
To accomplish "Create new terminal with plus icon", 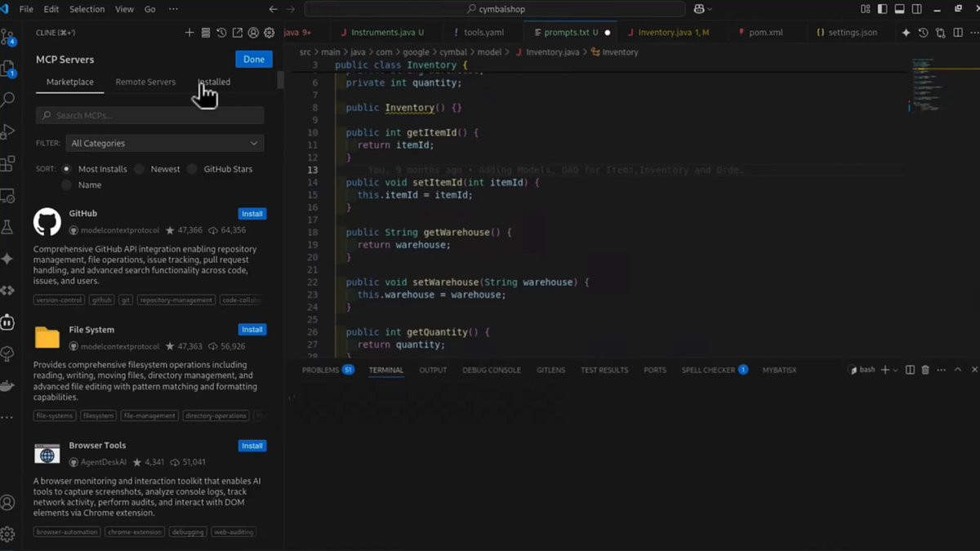I will point(885,370).
